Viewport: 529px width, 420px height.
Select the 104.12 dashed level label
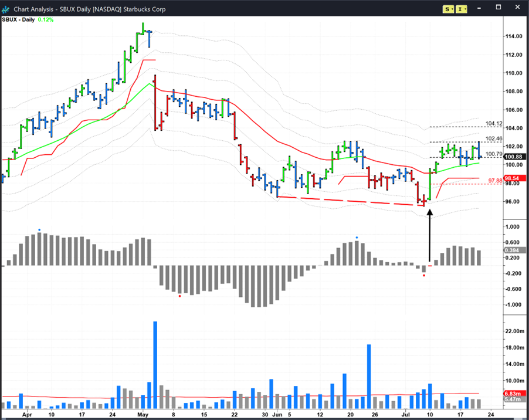click(494, 124)
